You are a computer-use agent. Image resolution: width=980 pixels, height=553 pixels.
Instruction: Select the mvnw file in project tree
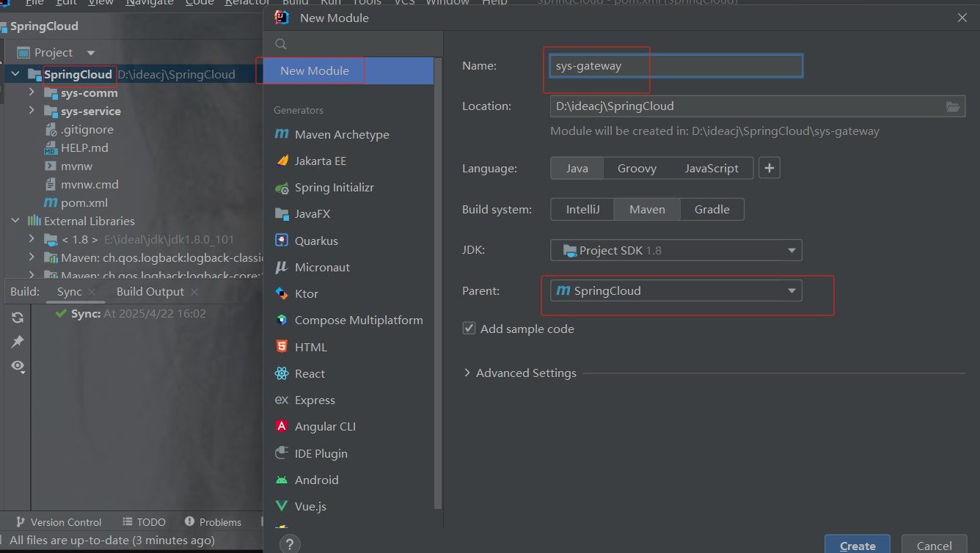68,166
